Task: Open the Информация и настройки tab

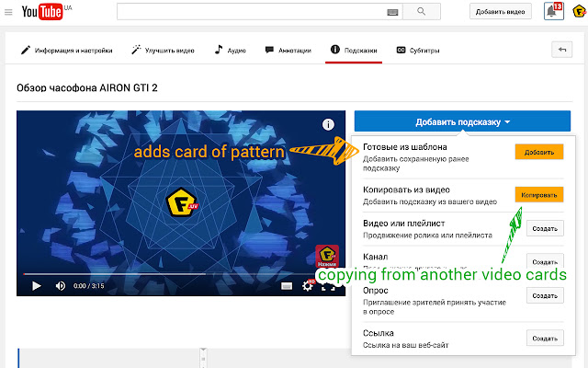Action: coord(67,50)
